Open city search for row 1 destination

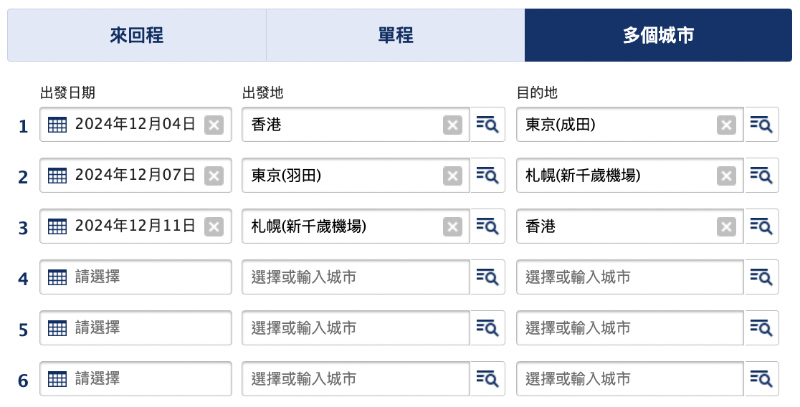coord(761,124)
